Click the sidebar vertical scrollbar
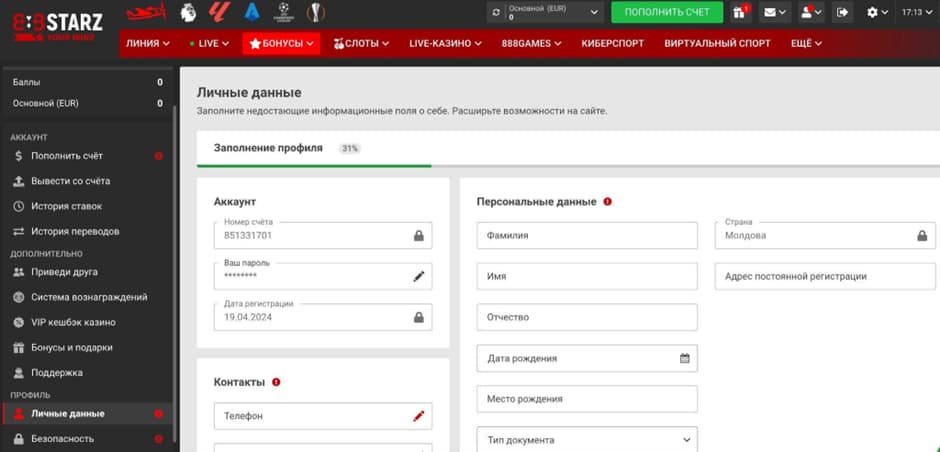940x452 pixels. [174, 275]
